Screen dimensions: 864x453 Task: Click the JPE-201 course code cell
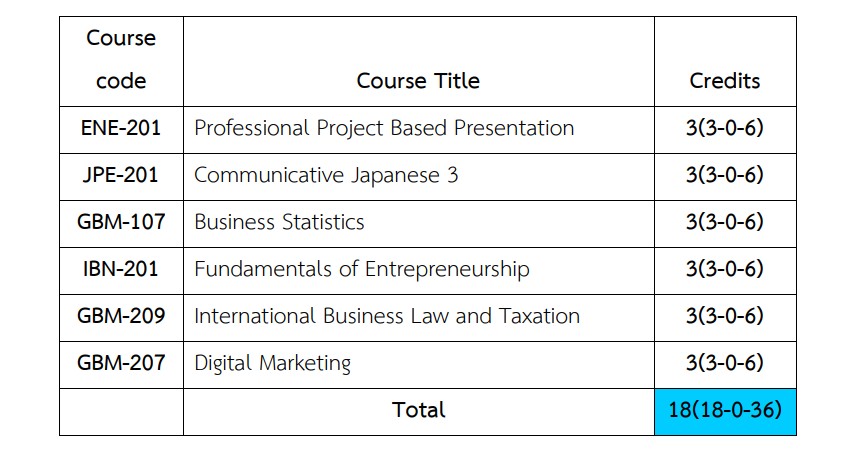point(121,175)
